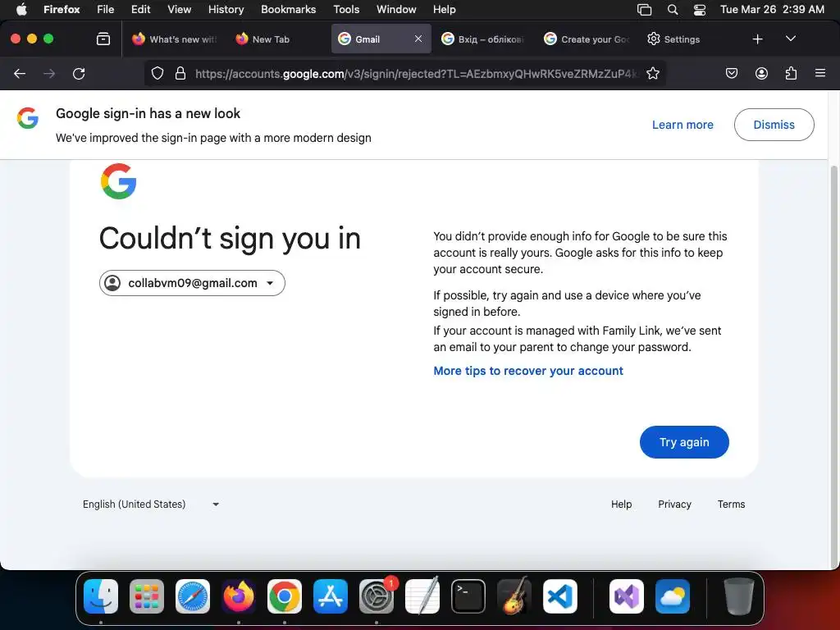Open the Edit menu
The image size is (840, 630).
point(140,10)
